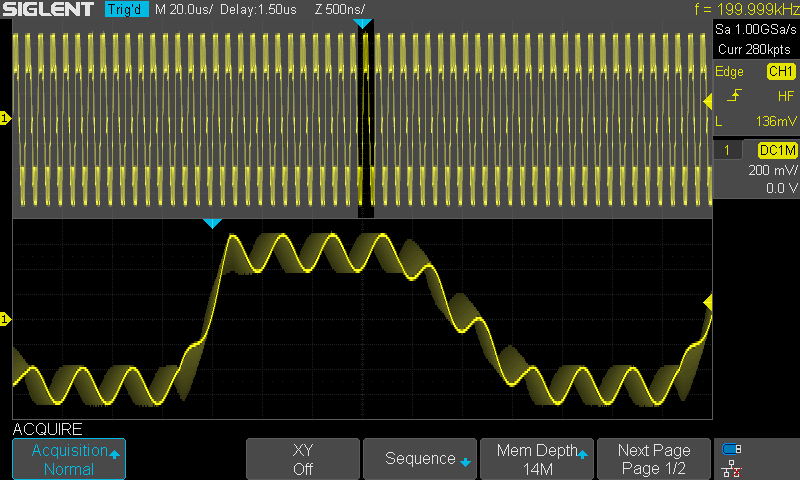Toggle the DC1M coupling indicator

click(x=776, y=150)
